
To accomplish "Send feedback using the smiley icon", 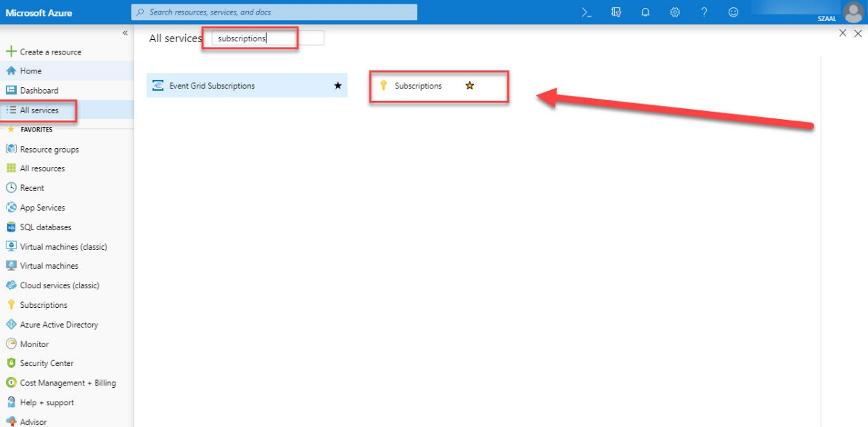I will (734, 12).
